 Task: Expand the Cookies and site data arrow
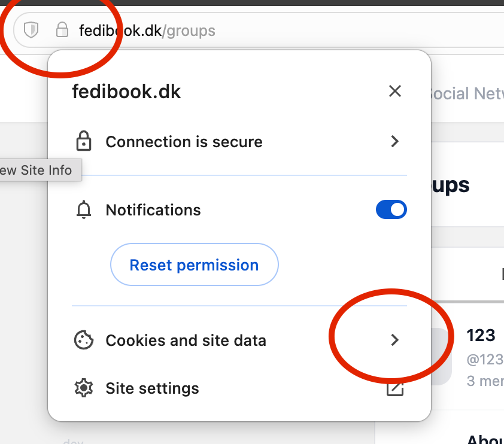point(394,340)
